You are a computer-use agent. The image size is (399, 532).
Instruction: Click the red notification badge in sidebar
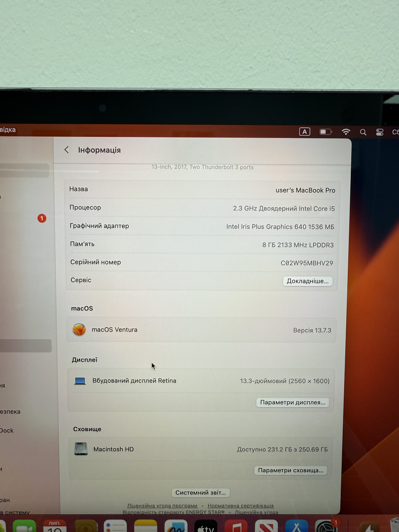[42, 218]
